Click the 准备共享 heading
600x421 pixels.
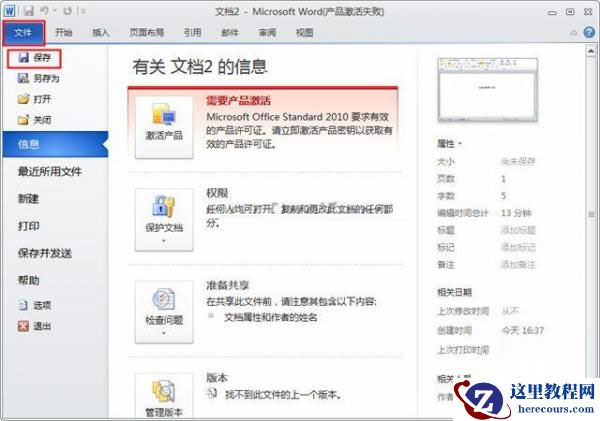click(228, 285)
